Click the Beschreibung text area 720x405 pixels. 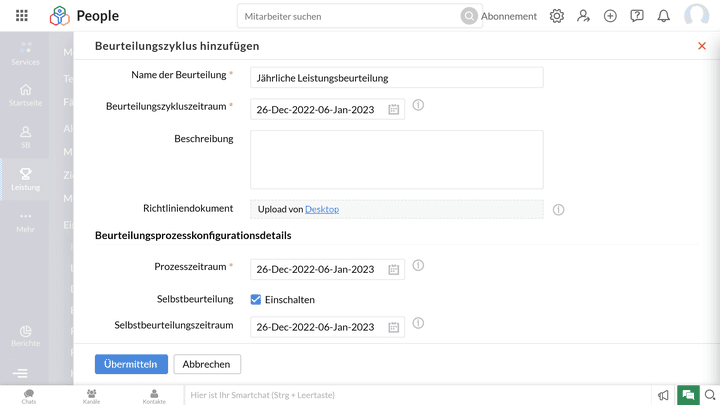pos(397,160)
